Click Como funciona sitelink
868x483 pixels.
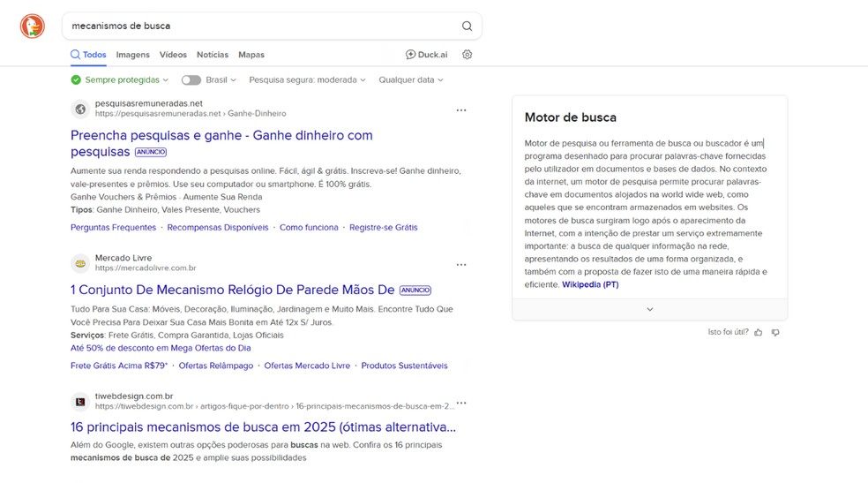tap(309, 228)
